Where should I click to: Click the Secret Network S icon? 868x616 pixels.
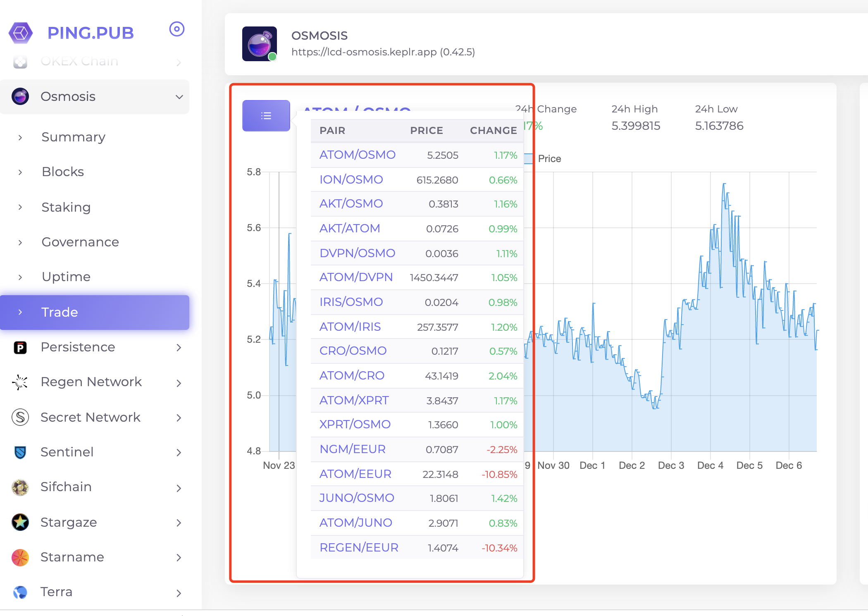coord(20,417)
